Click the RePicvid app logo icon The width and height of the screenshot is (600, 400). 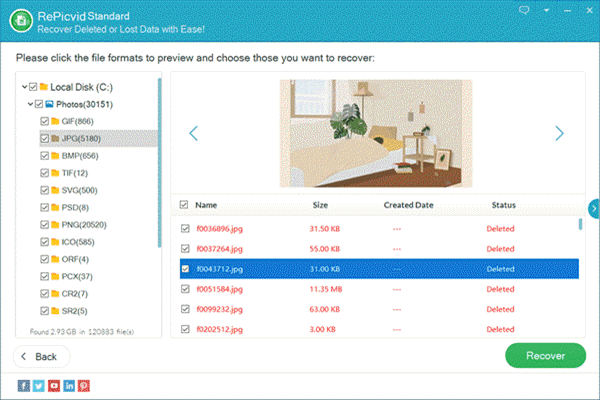(x=21, y=21)
